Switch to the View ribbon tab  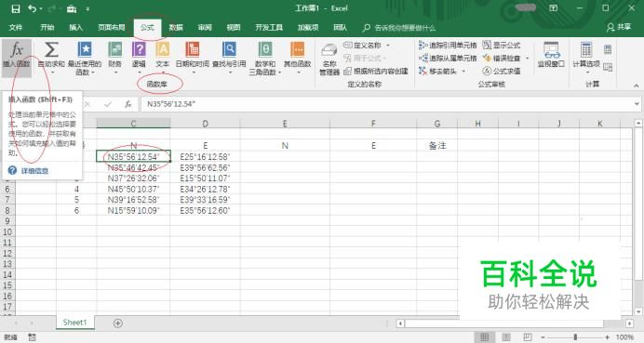tap(234, 28)
